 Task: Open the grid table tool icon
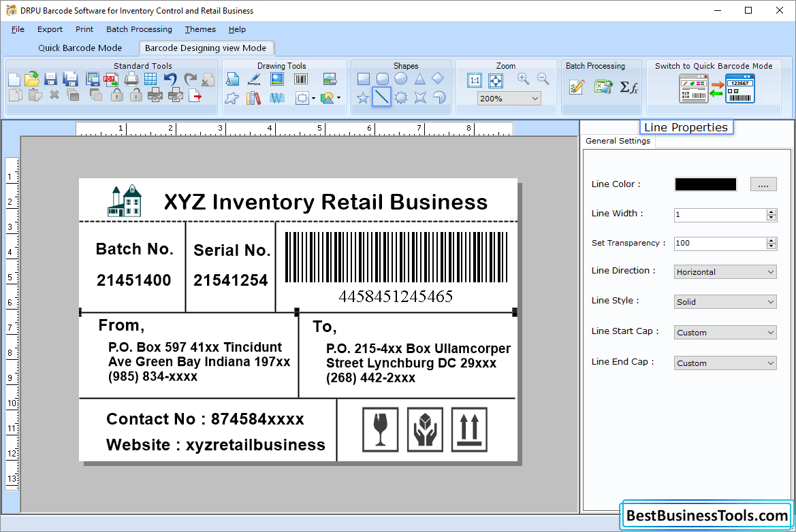[x=150, y=79]
